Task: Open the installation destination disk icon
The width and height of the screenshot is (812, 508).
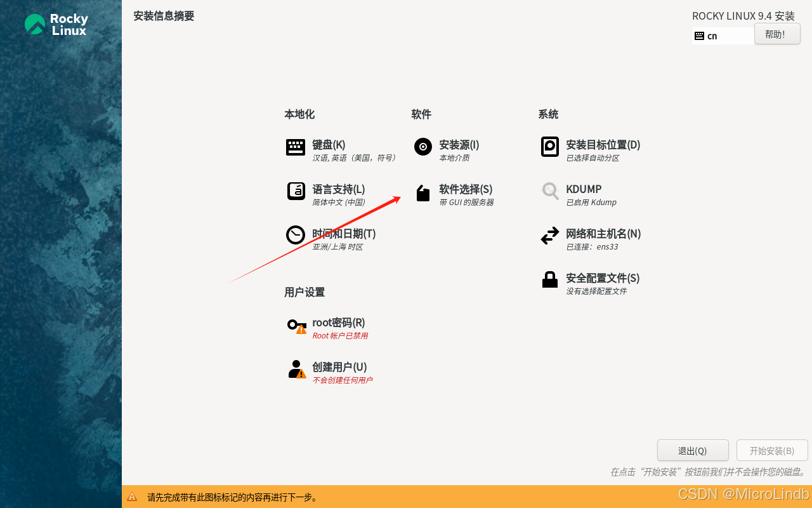Action: [550, 147]
